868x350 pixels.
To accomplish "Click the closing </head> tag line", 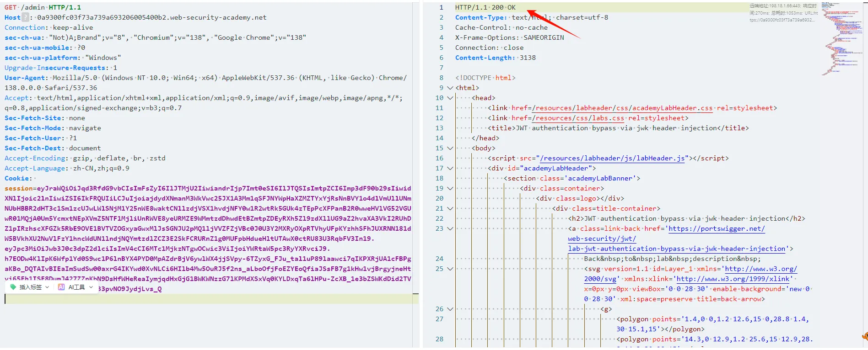I will pos(485,138).
